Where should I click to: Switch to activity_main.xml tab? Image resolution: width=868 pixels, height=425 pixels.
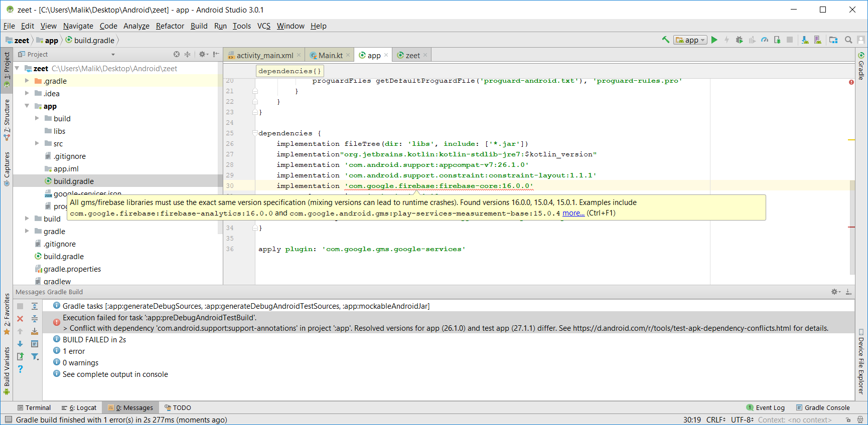[x=264, y=55]
